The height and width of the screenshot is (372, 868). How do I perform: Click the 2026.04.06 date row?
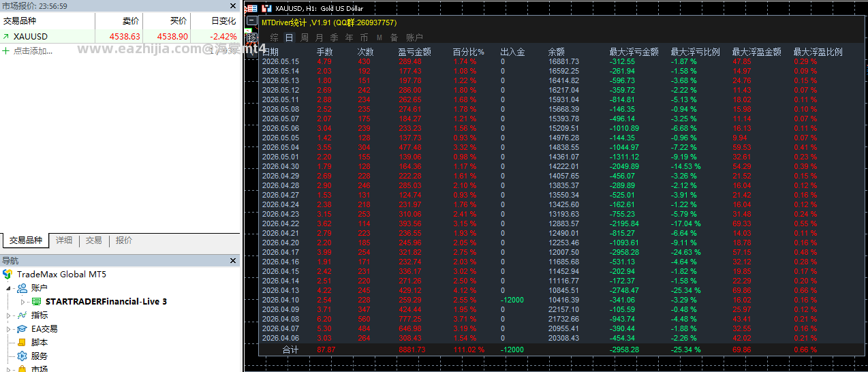(281, 338)
